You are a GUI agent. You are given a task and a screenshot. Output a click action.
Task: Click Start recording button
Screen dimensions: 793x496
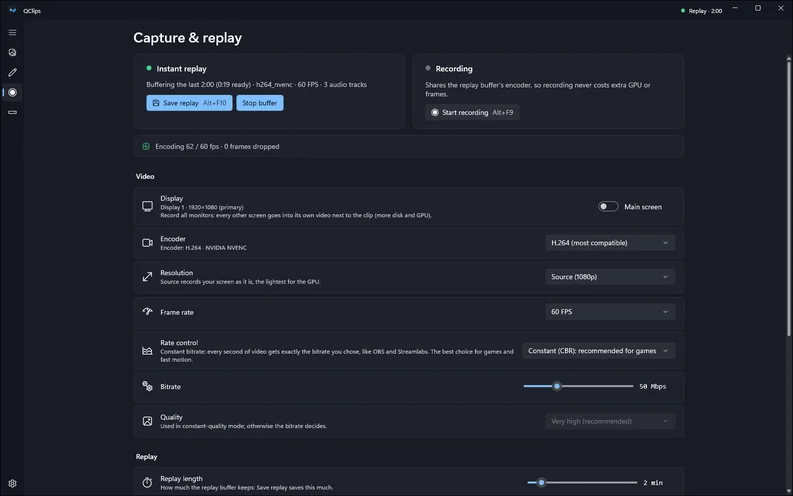tap(472, 112)
